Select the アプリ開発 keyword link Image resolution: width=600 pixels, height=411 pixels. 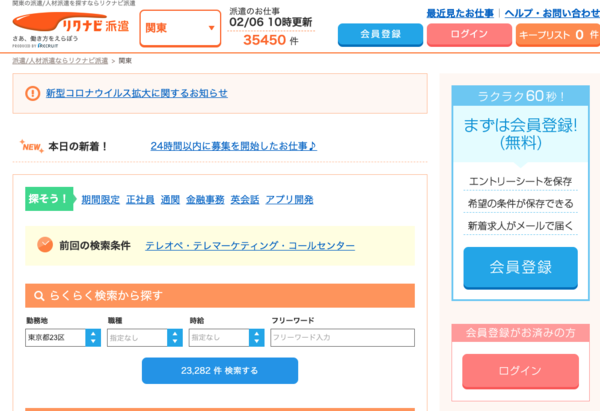290,199
